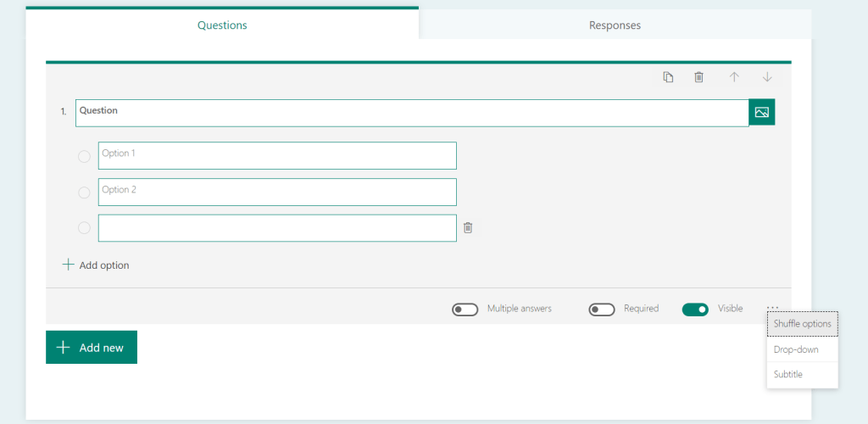This screenshot has height=424, width=868.
Task: Choose Shuffle options from the menu
Action: (802, 324)
